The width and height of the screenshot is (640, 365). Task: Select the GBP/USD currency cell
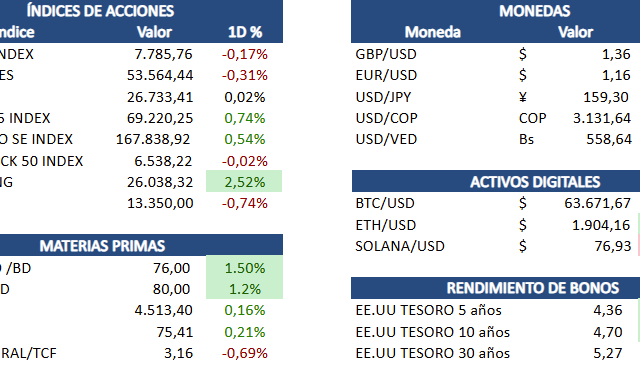386,54
